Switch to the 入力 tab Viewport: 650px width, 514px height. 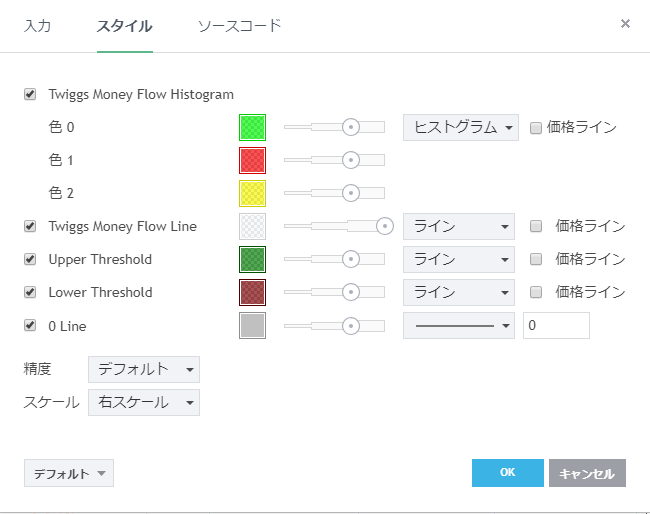point(37,25)
